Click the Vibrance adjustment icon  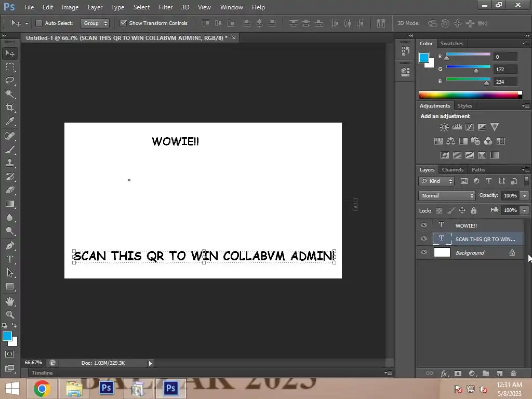(495, 127)
